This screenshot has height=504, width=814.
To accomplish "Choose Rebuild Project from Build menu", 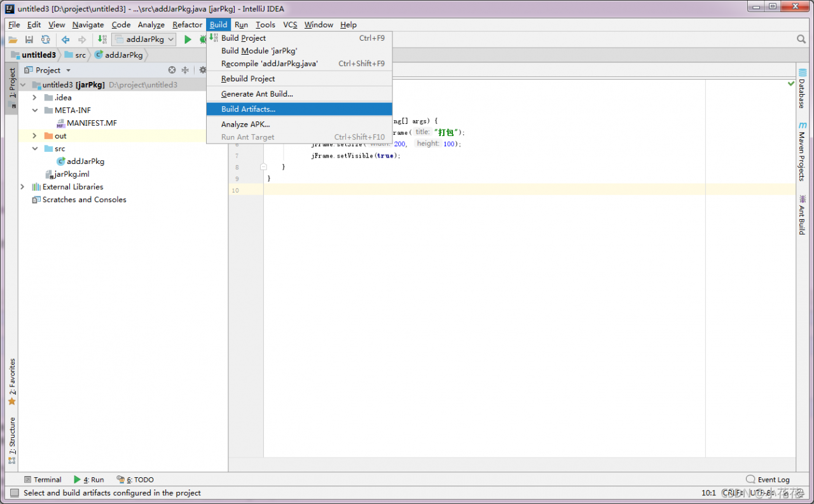I will pyautogui.click(x=248, y=79).
